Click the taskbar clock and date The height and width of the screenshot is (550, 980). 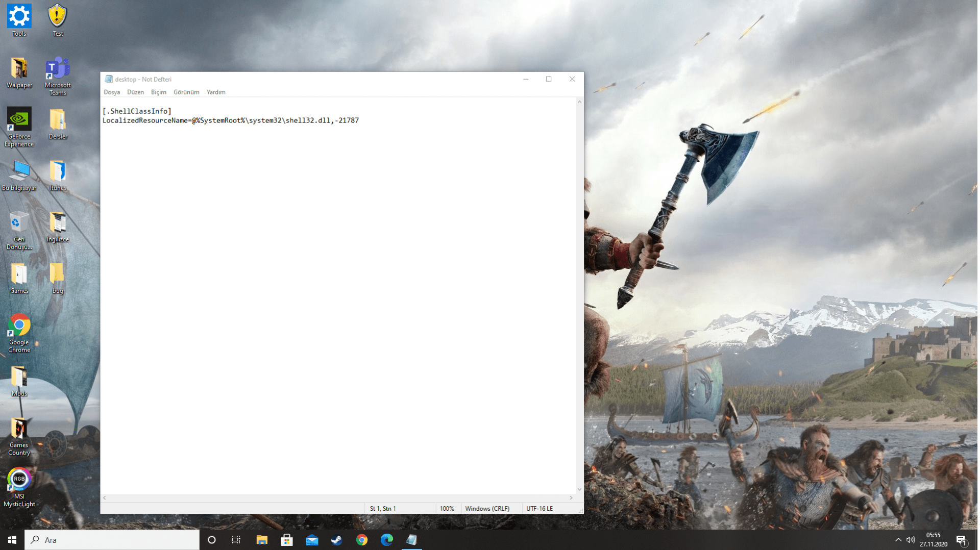[x=934, y=540]
